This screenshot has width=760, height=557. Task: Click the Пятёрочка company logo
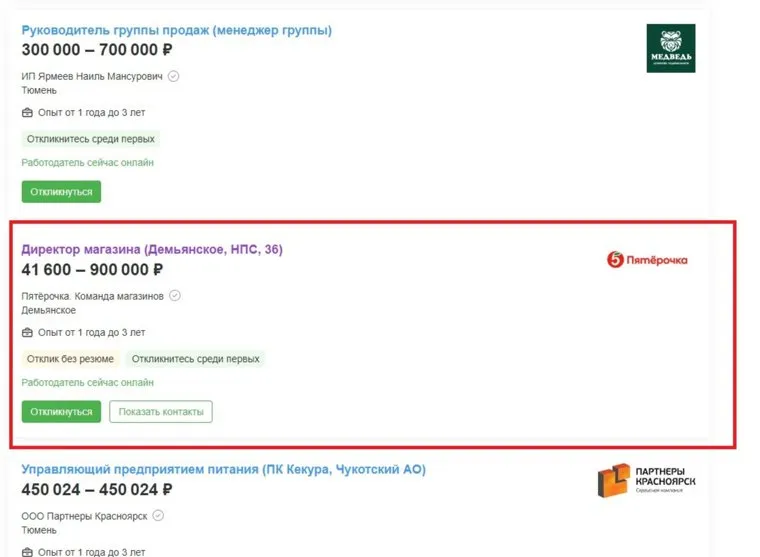point(647,260)
